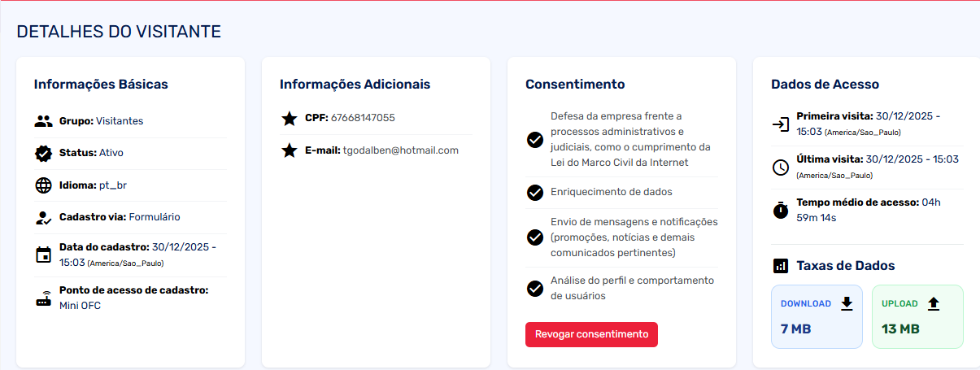The width and height of the screenshot is (980, 370).
Task: Click the Data do cadastro calendar icon
Action: [x=44, y=255]
